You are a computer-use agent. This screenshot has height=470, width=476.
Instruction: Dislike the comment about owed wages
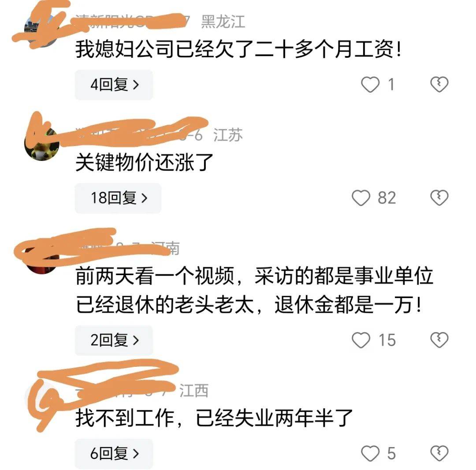click(x=439, y=84)
